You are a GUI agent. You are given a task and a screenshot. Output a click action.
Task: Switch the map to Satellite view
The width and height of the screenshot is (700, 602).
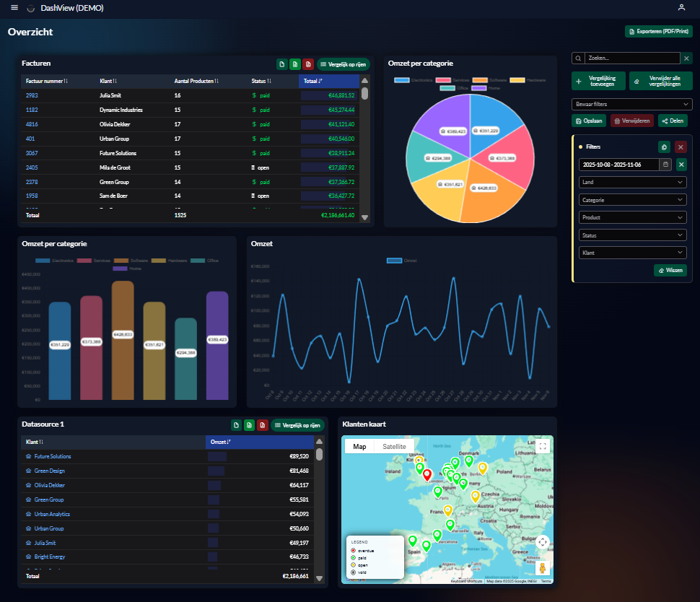pos(394,446)
